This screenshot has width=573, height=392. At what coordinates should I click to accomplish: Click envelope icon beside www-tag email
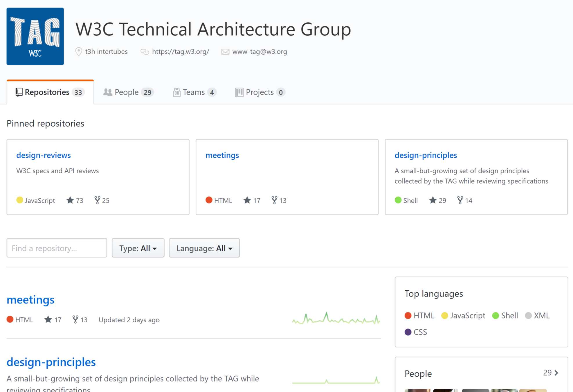pyautogui.click(x=225, y=52)
